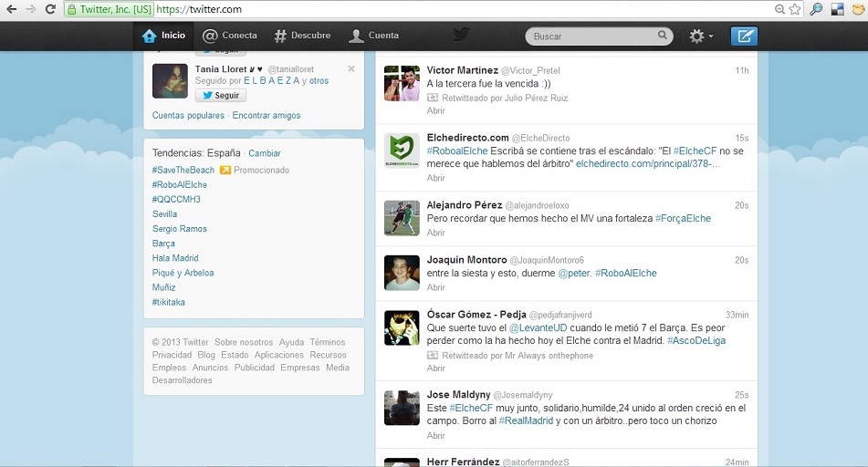Change trends location with Cambiar

click(x=265, y=153)
